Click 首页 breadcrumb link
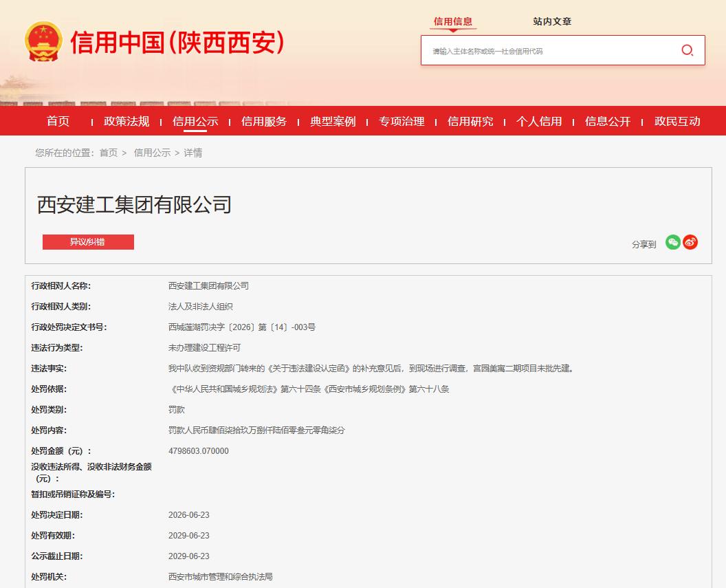This screenshot has height=588, width=726. point(109,153)
